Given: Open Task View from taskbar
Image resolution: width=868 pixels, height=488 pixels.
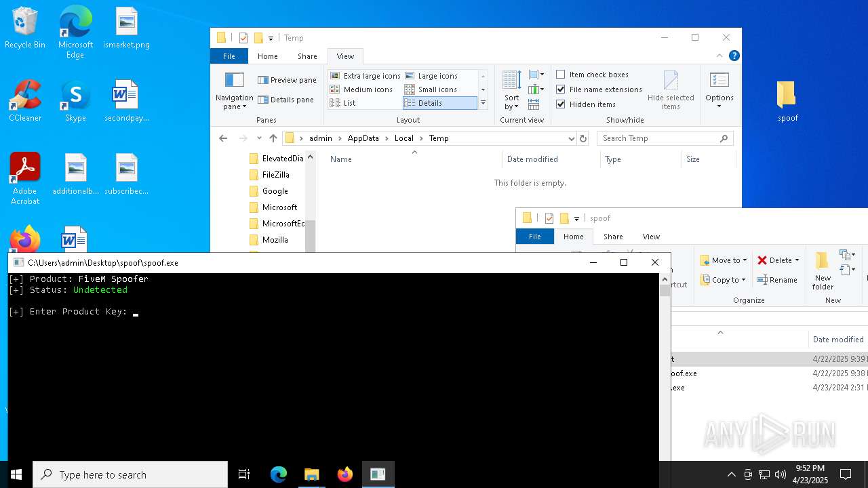Looking at the screenshot, I should [244, 474].
